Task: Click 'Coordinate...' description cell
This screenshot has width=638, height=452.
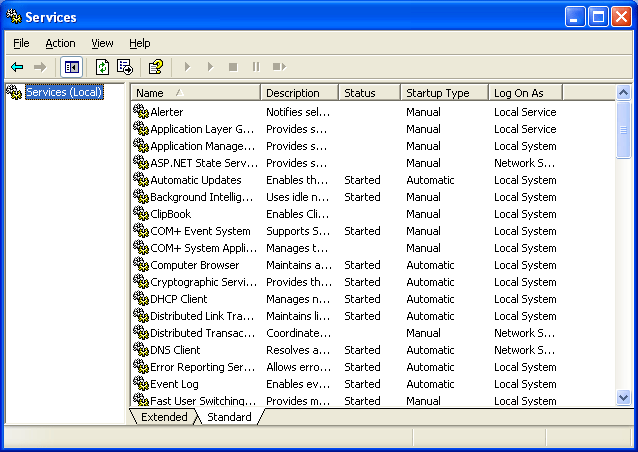Action: (x=298, y=333)
